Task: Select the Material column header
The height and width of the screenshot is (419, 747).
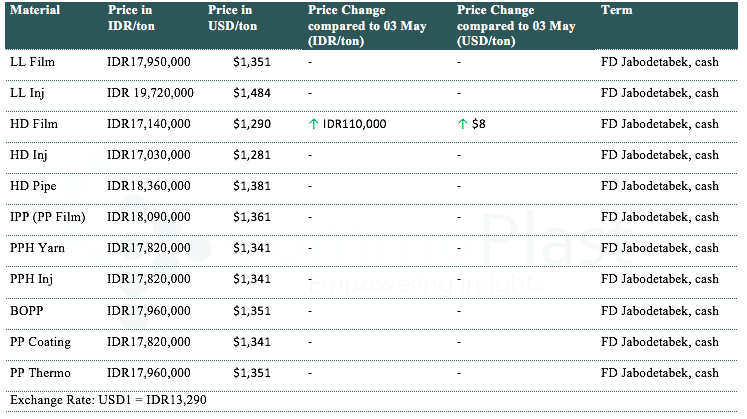Action: coord(35,10)
